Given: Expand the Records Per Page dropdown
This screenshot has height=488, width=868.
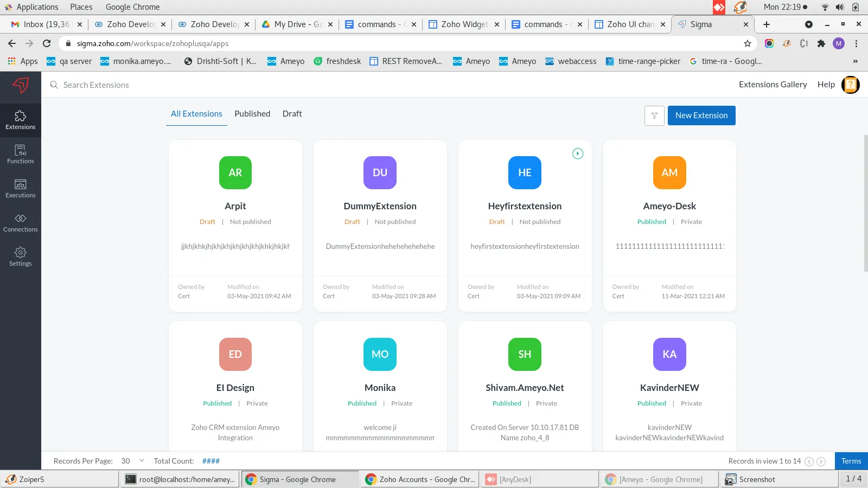Looking at the screenshot, I should tap(133, 461).
